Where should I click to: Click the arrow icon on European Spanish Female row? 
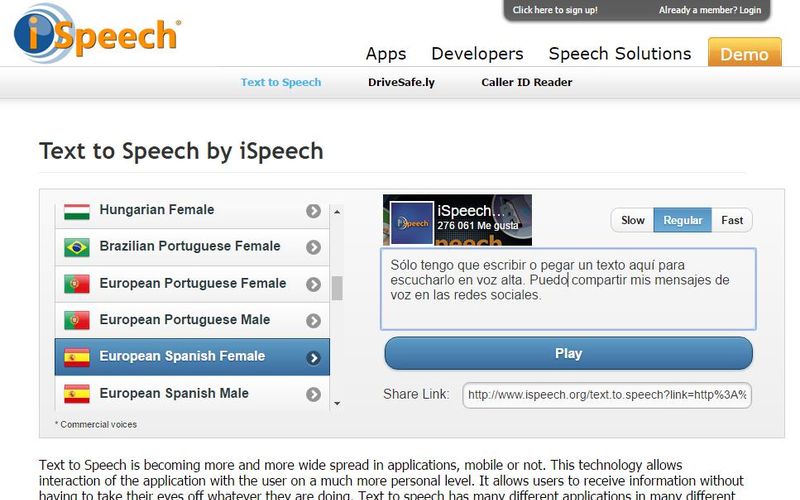pos(313,358)
